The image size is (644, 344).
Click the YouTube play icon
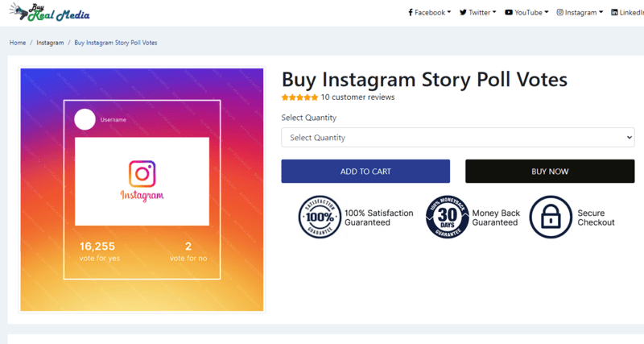(509, 12)
